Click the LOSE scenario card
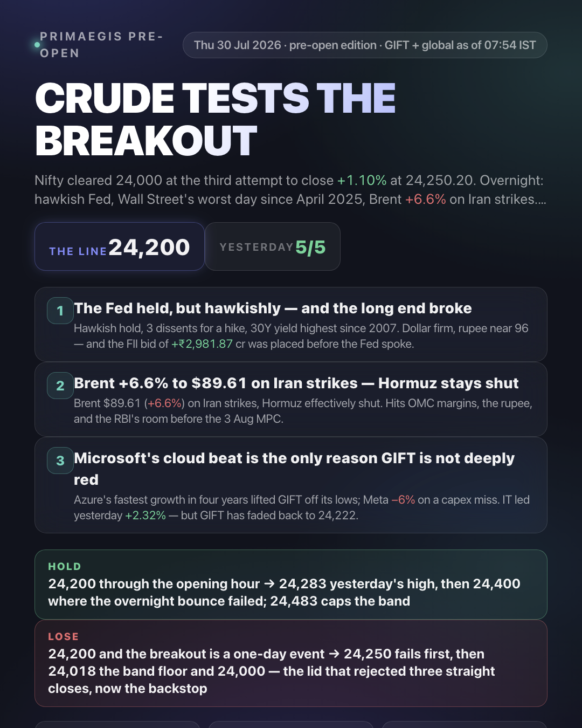The height and width of the screenshot is (728, 582). click(291, 663)
